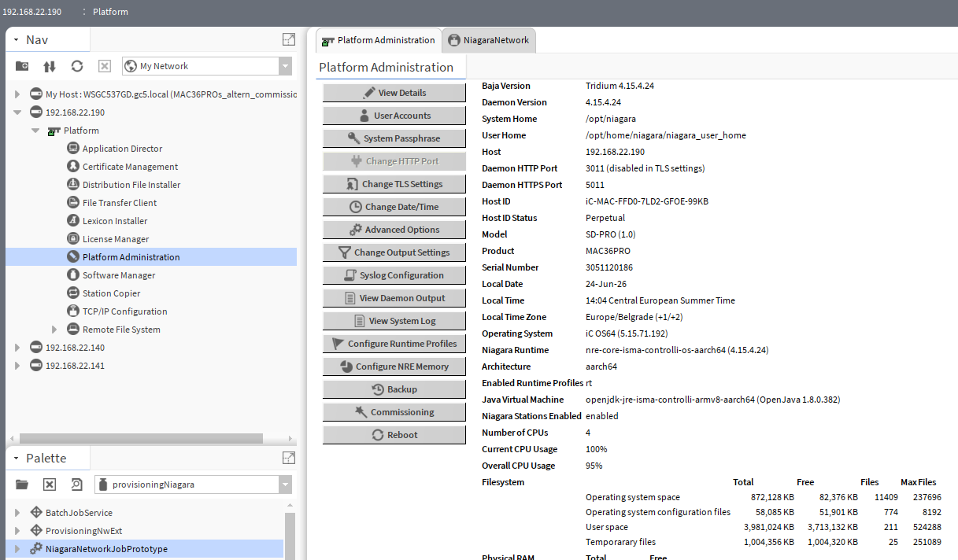Image resolution: width=958 pixels, height=560 pixels.
Task: Refresh the Nav tree
Action: (76, 66)
